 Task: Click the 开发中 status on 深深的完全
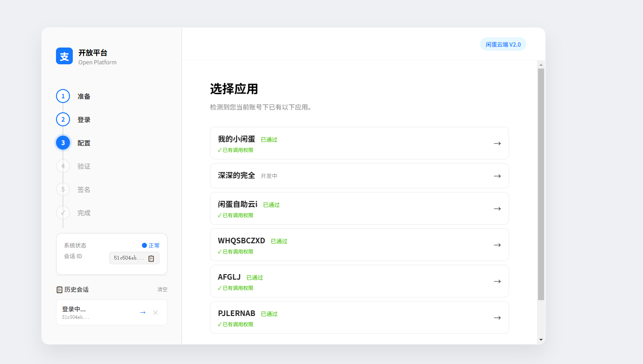pos(269,176)
